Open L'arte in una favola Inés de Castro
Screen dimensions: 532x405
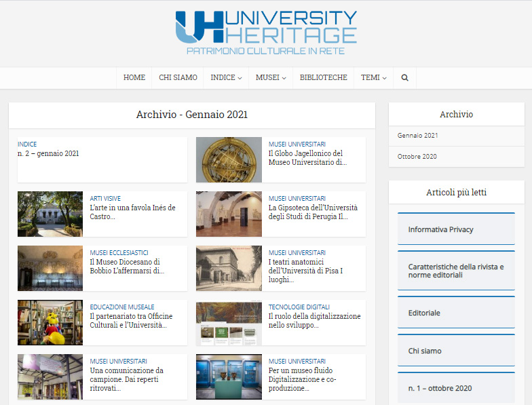pyautogui.click(x=132, y=212)
